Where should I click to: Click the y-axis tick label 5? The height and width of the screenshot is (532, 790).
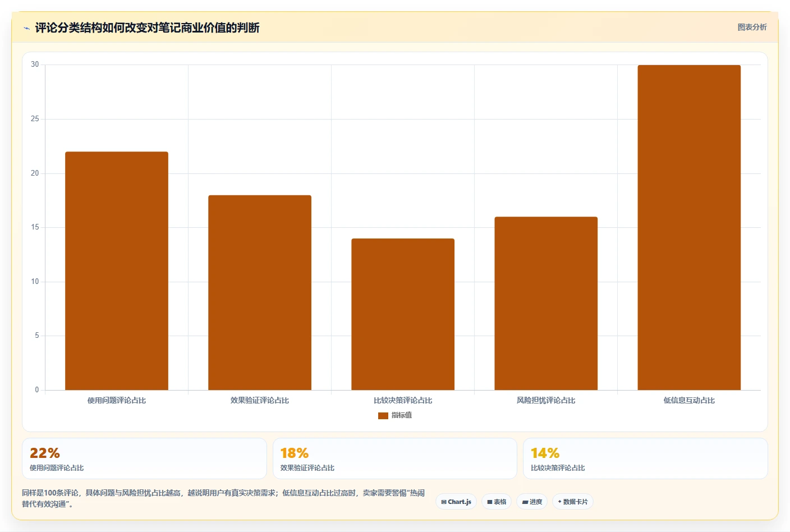37,336
